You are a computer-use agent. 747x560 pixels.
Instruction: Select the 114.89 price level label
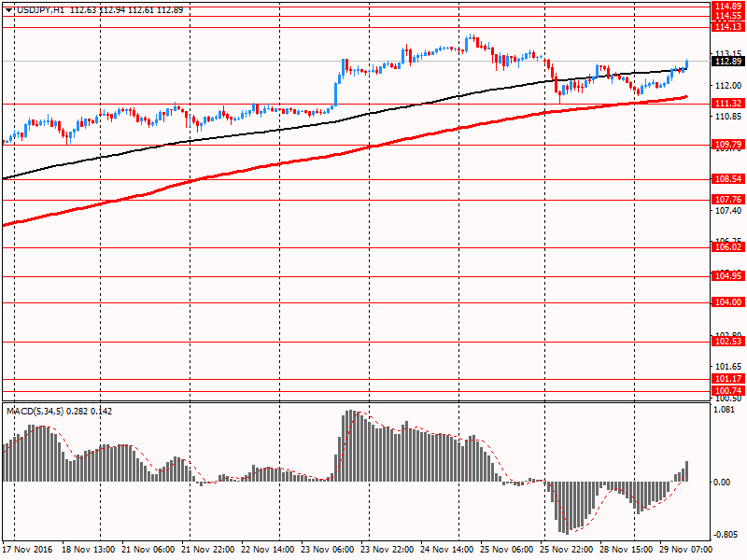tap(728, 7)
